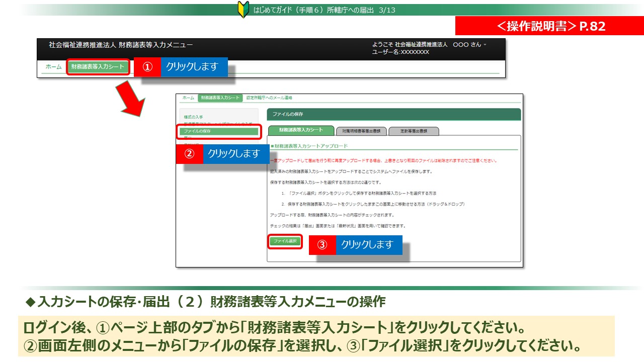Click the red 操作説明書 P.82 reference label
Viewport: 644px width, 362px height.
click(x=550, y=27)
